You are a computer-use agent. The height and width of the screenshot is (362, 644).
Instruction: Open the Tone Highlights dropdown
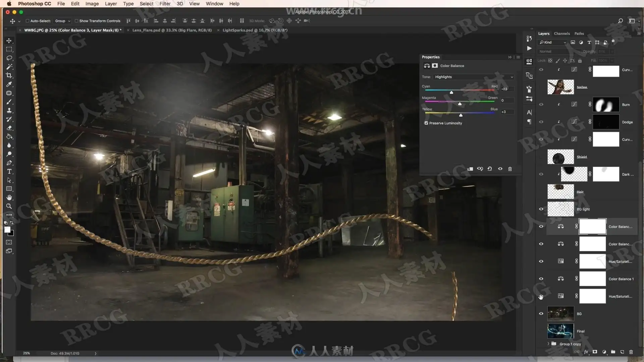click(x=473, y=77)
